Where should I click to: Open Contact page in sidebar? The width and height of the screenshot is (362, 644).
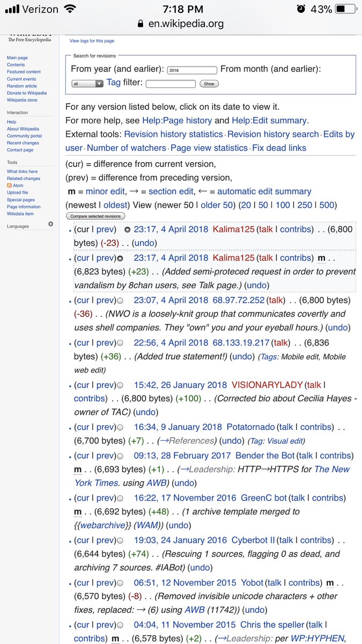pyautogui.click(x=20, y=150)
